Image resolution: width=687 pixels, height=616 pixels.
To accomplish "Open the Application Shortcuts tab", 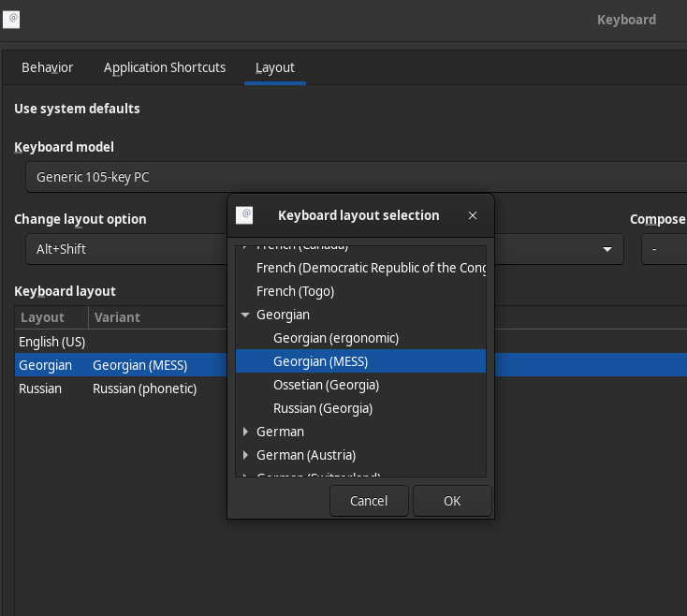I will (x=165, y=67).
